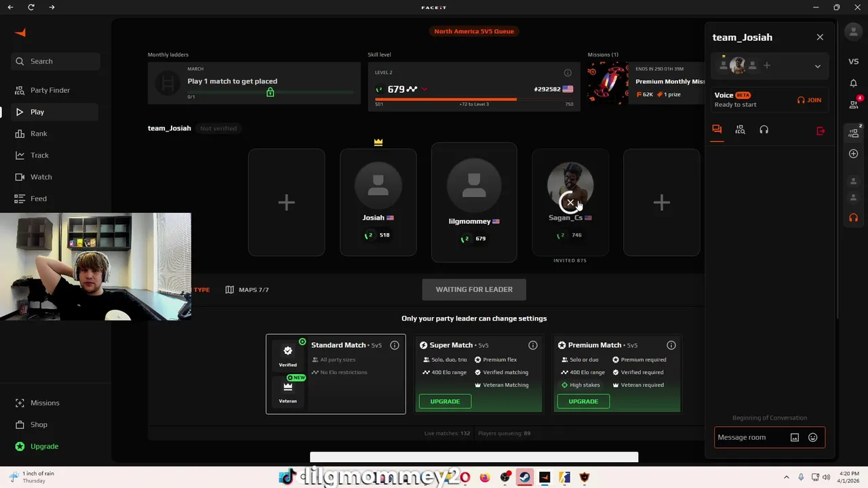The image size is (868, 488).
Task: Expand the party members dropdown chevron
Action: tap(818, 66)
